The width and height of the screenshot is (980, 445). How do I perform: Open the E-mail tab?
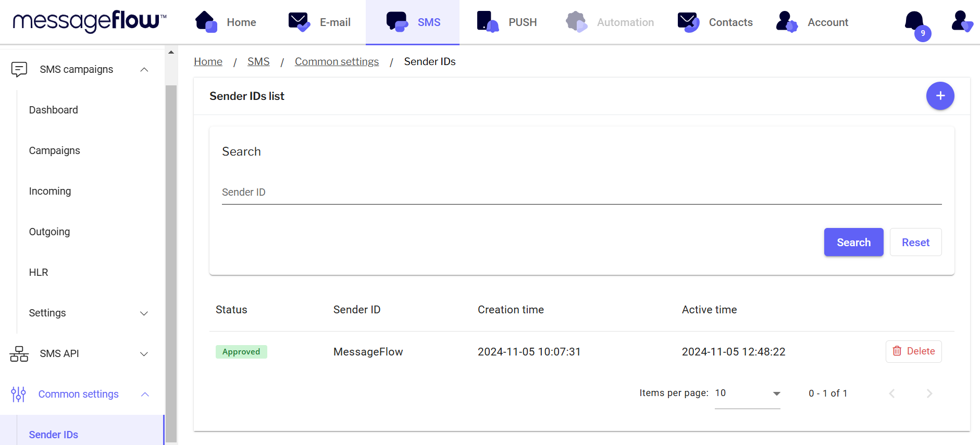click(x=319, y=22)
